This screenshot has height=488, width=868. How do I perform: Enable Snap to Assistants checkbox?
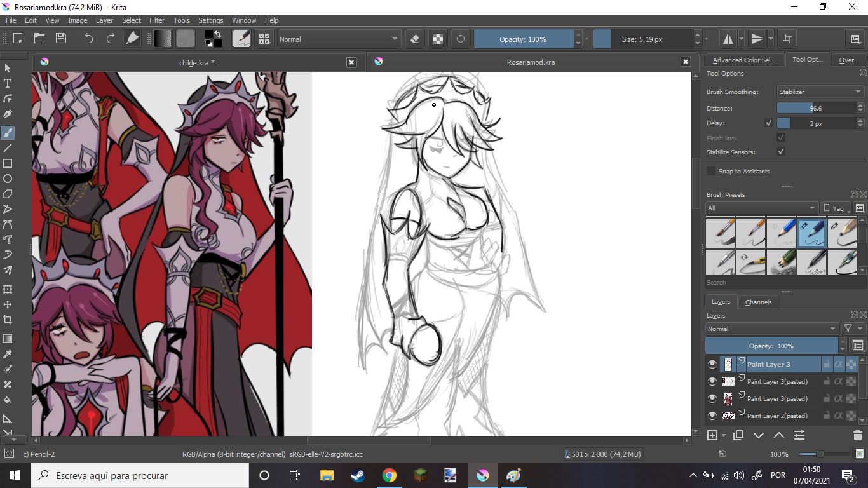pyautogui.click(x=711, y=171)
